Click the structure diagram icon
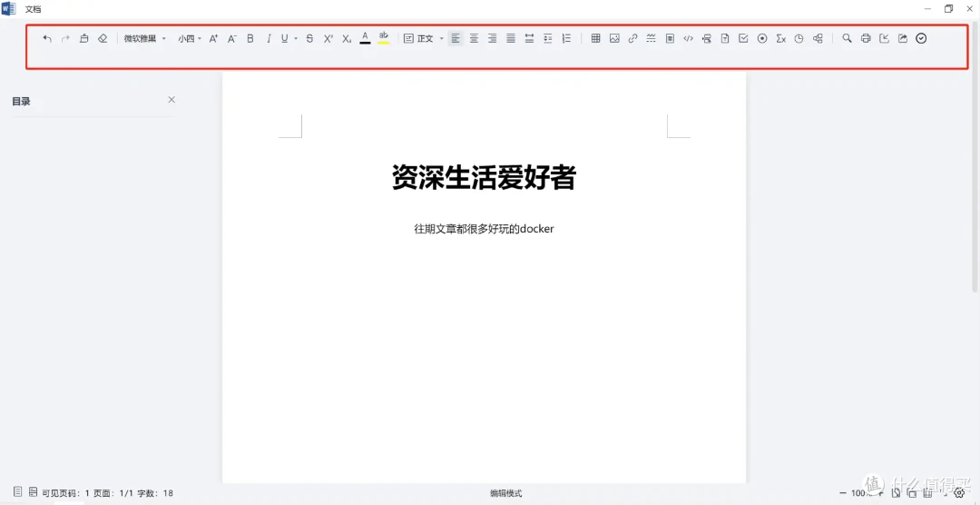This screenshot has height=505, width=980. (818, 39)
